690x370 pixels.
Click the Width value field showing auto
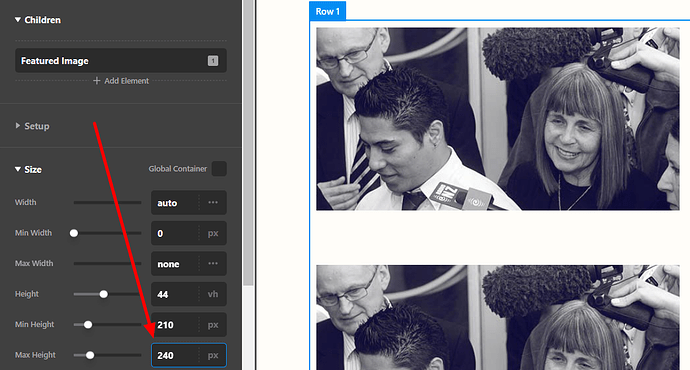click(x=175, y=203)
